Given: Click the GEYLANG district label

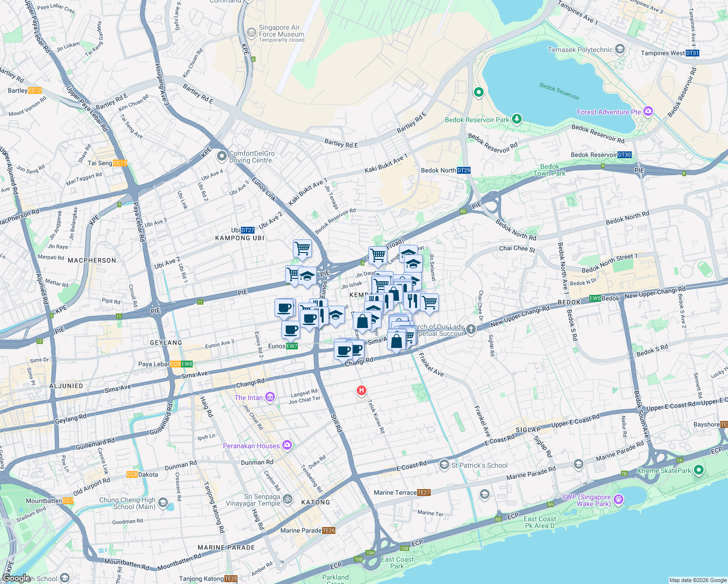Looking at the screenshot, I should (x=166, y=343).
